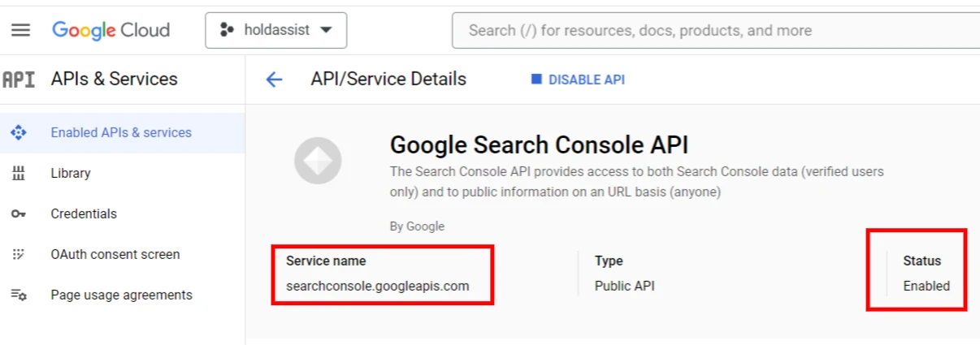This screenshot has height=345, width=980.
Task: Select Enabled APIs & services in sidebar
Action: click(122, 132)
